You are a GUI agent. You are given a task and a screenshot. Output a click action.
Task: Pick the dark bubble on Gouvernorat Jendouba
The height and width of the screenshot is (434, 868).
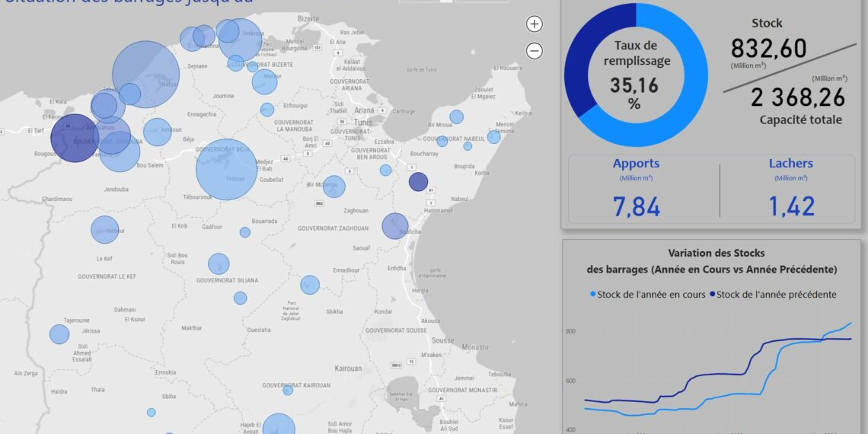pyautogui.click(x=75, y=139)
